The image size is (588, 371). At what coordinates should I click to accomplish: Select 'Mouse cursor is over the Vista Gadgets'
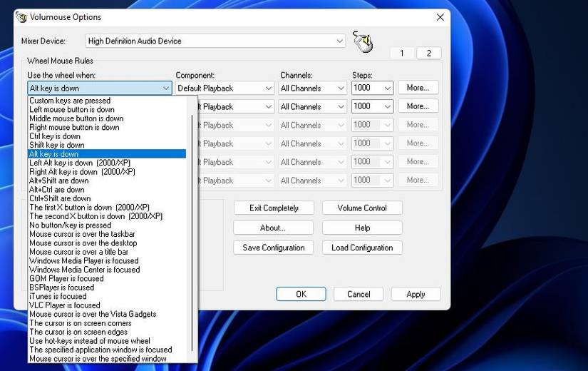[107, 314]
